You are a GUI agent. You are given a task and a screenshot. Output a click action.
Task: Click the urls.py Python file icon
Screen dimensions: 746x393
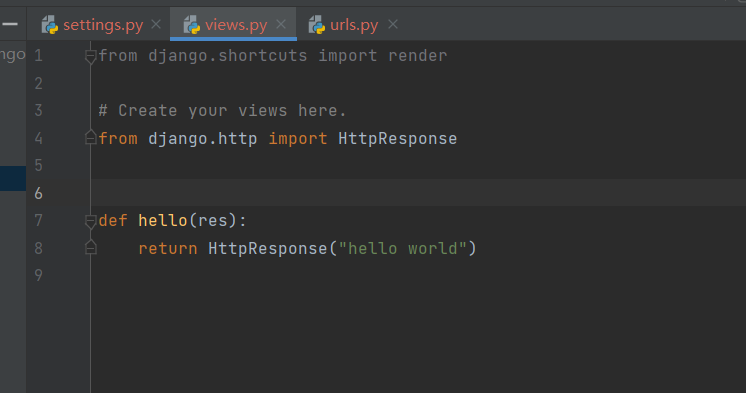[316, 25]
